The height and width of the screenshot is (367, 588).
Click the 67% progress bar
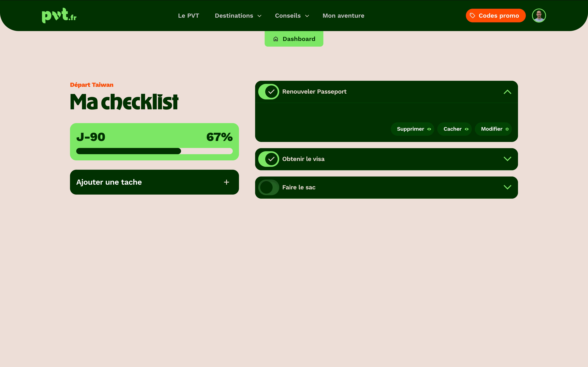click(154, 151)
